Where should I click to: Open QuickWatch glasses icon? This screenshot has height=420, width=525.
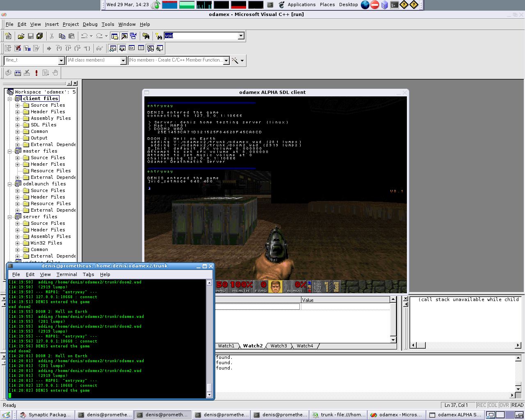click(100, 48)
